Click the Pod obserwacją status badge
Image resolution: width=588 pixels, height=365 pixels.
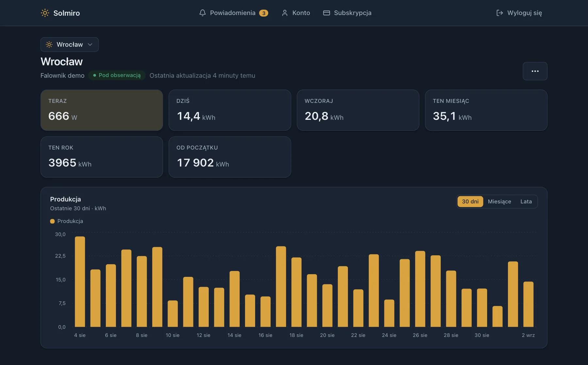pos(117,75)
